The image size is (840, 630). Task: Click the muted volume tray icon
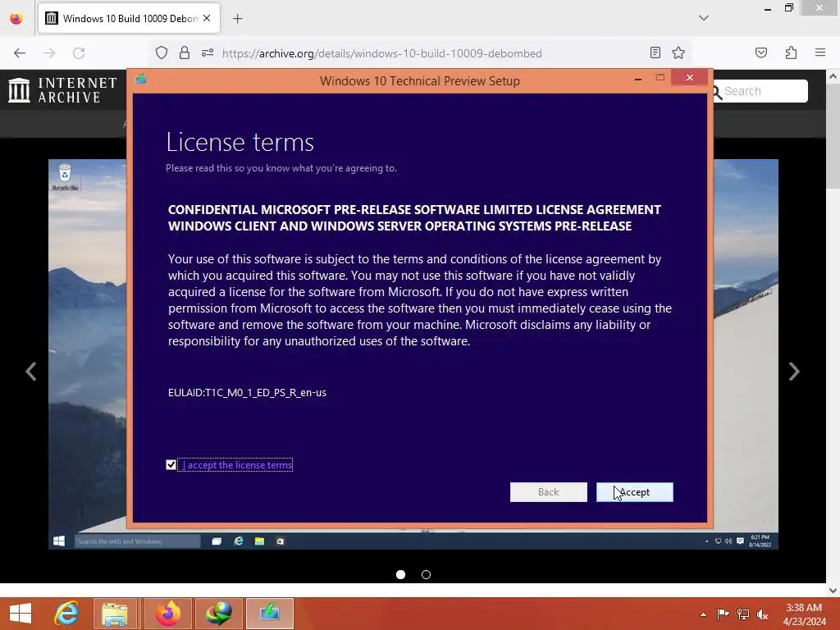(762, 614)
